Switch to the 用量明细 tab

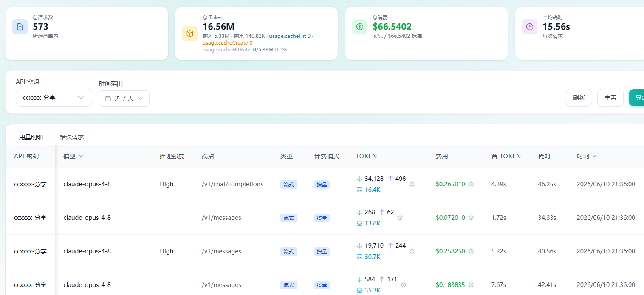pyautogui.click(x=31, y=137)
